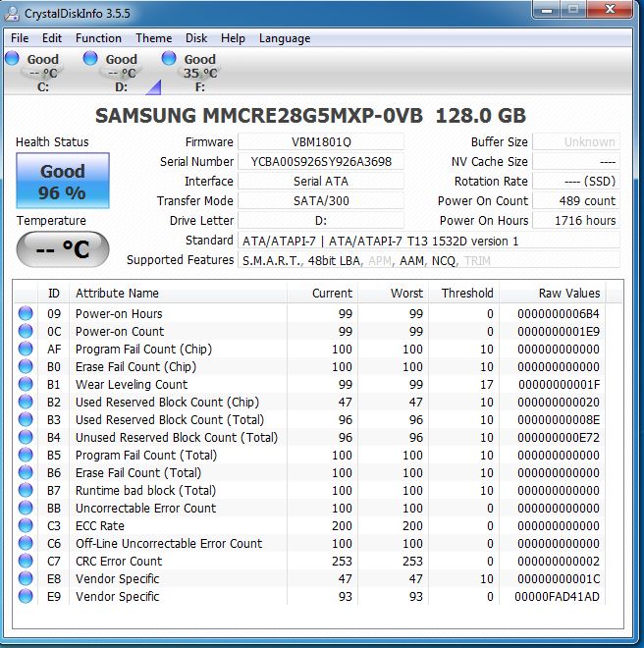Click status orb for Off-Line Uncorrectable Error Count
This screenshot has height=648, width=644.
click(x=26, y=543)
